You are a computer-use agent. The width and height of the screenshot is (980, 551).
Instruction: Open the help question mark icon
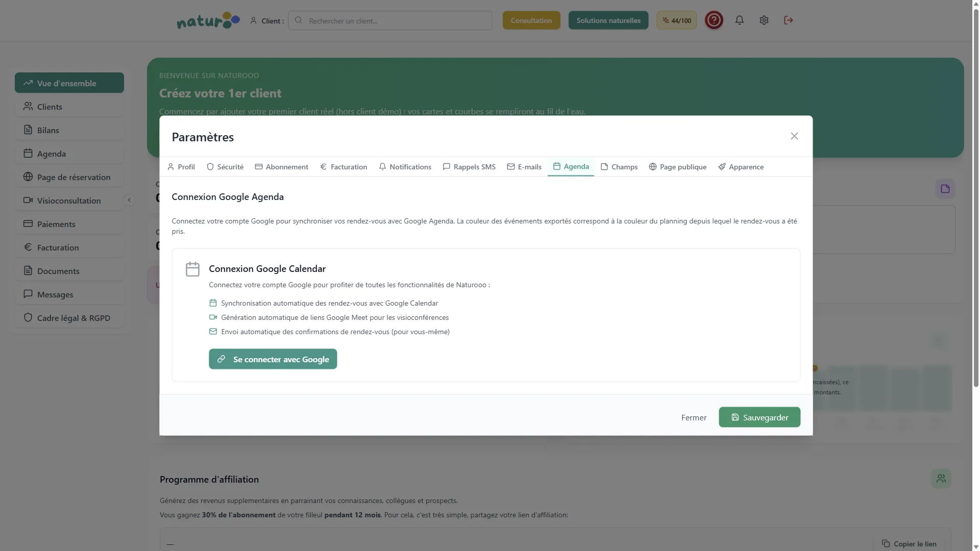[x=714, y=20]
